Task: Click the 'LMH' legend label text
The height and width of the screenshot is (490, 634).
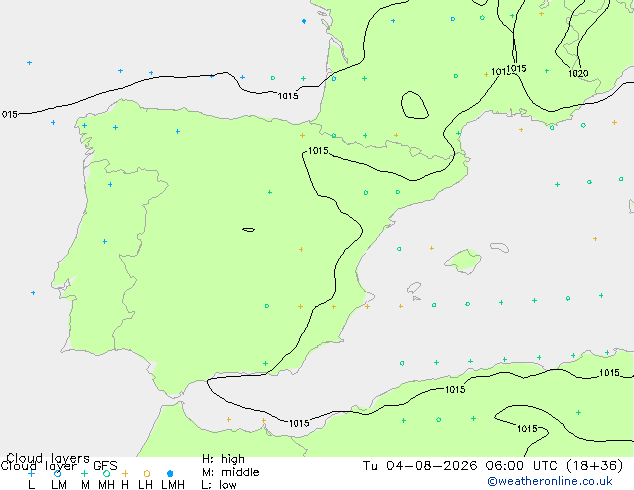Action: click(173, 484)
